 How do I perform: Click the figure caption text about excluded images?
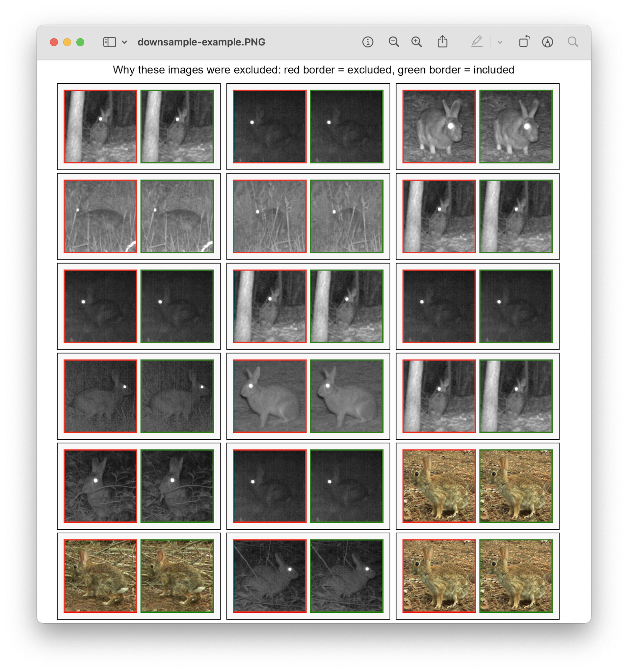coord(313,70)
